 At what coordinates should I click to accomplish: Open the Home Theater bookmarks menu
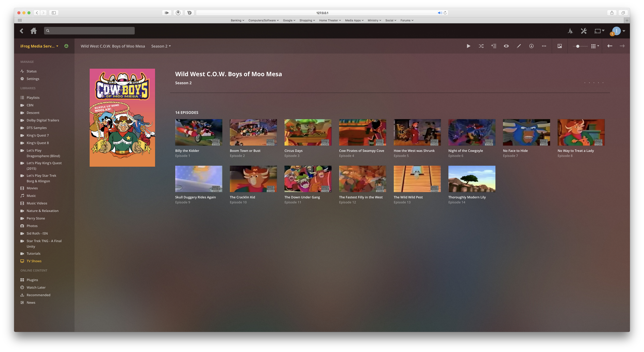click(x=330, y=20)
